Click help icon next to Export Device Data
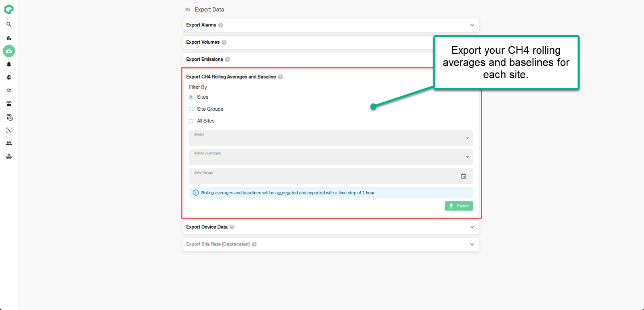 (x=232, y=227)
